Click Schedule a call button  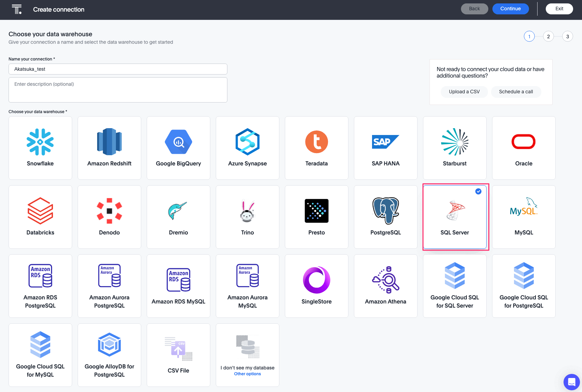516,92
